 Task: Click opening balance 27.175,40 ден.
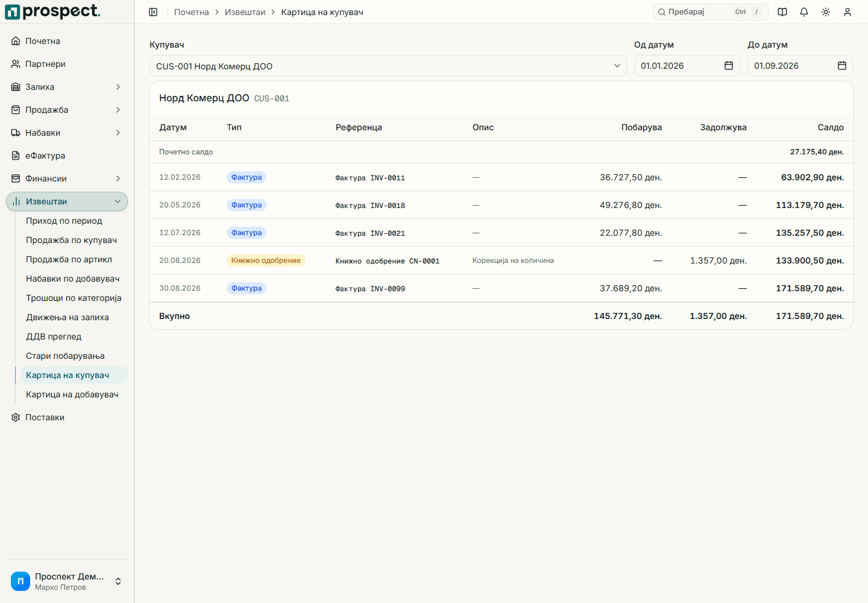817,152
